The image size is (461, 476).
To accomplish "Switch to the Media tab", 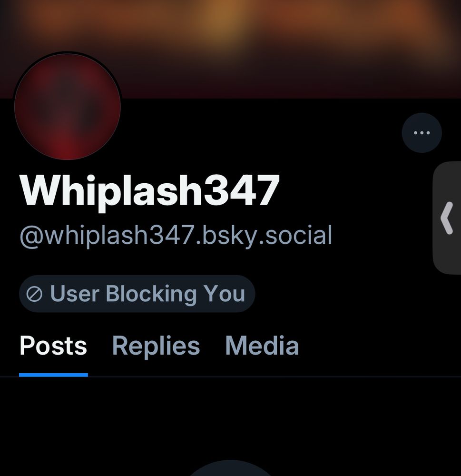I will click(262, 346).
